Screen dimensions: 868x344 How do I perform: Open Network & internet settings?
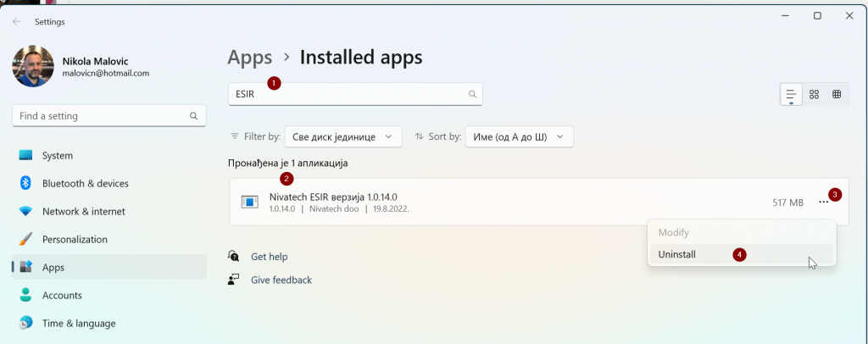(x=109, y=211)
